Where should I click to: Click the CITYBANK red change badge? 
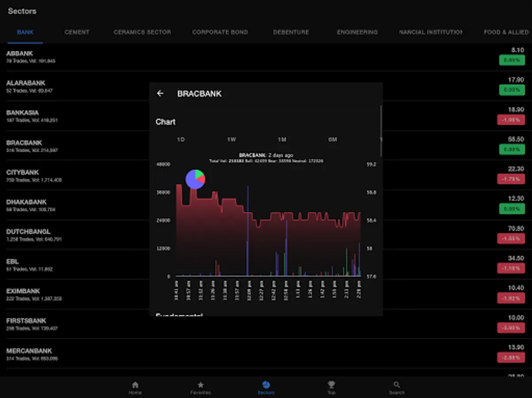[x=511, y=179]
